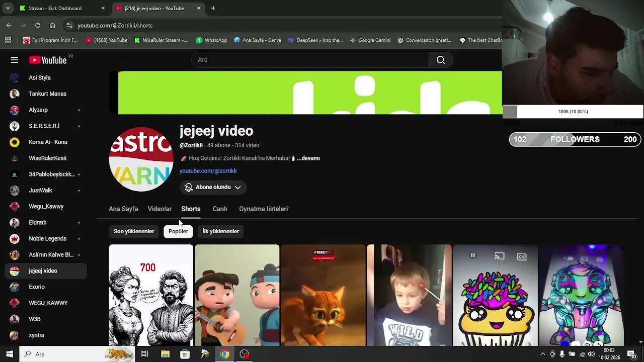Screen dimensions: 644x362
Task: Open Google Gemini bookmark
Action: click(x=370, y=40)
